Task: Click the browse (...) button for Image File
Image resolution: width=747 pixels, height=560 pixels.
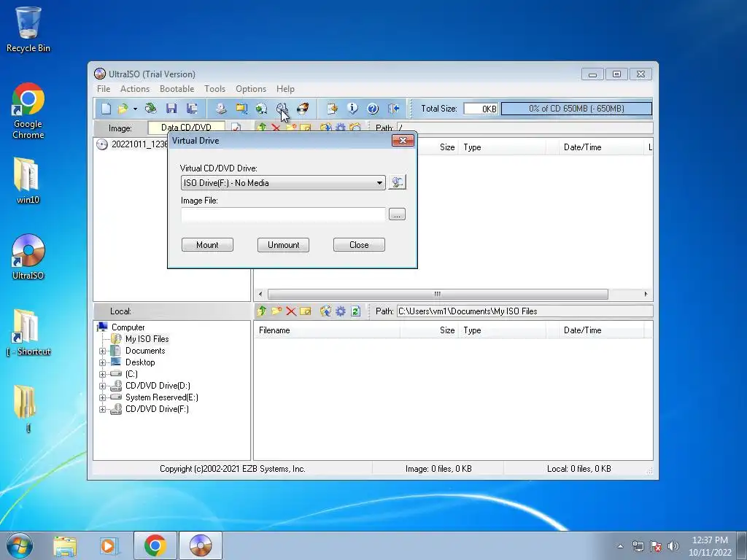Action: click(x=398, y=214)
